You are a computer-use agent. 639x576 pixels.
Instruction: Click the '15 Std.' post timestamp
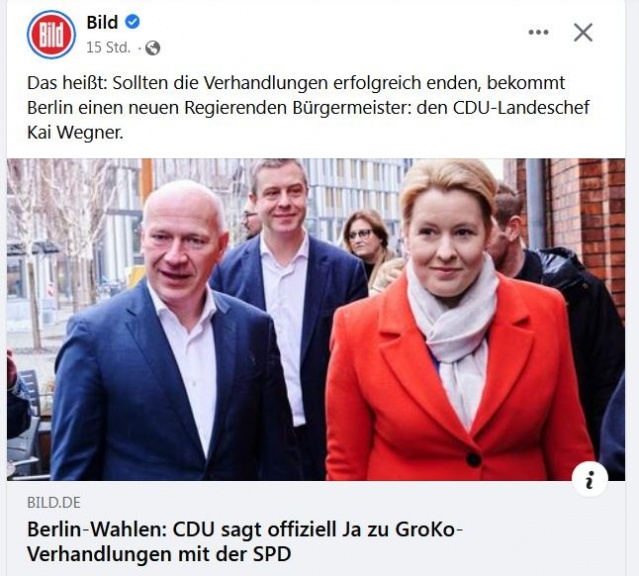(x=108, y=48)
